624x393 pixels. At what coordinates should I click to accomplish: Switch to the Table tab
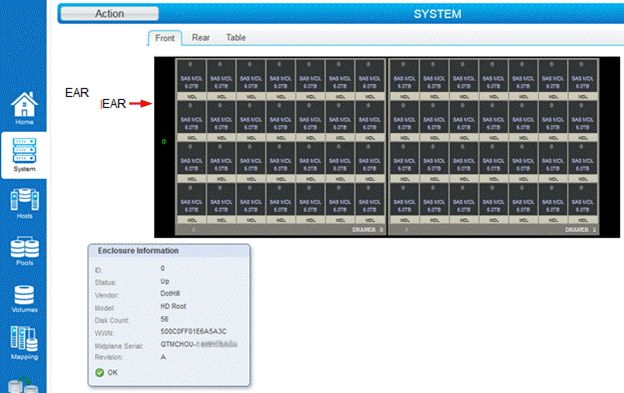pyautogui.click(x=236, y=37)
